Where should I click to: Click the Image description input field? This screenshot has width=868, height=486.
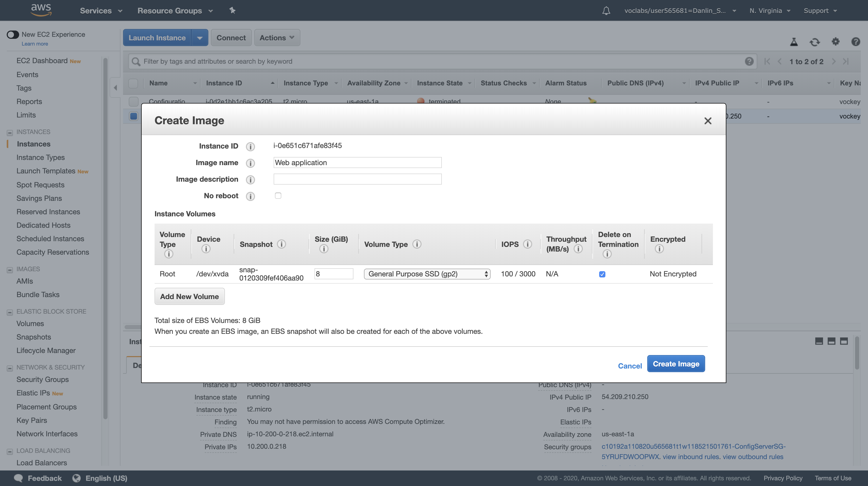coord(357,179)
